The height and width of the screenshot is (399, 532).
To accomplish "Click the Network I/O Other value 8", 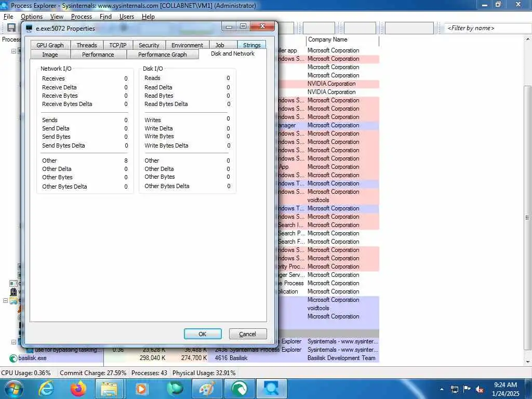I will point(126,161).
